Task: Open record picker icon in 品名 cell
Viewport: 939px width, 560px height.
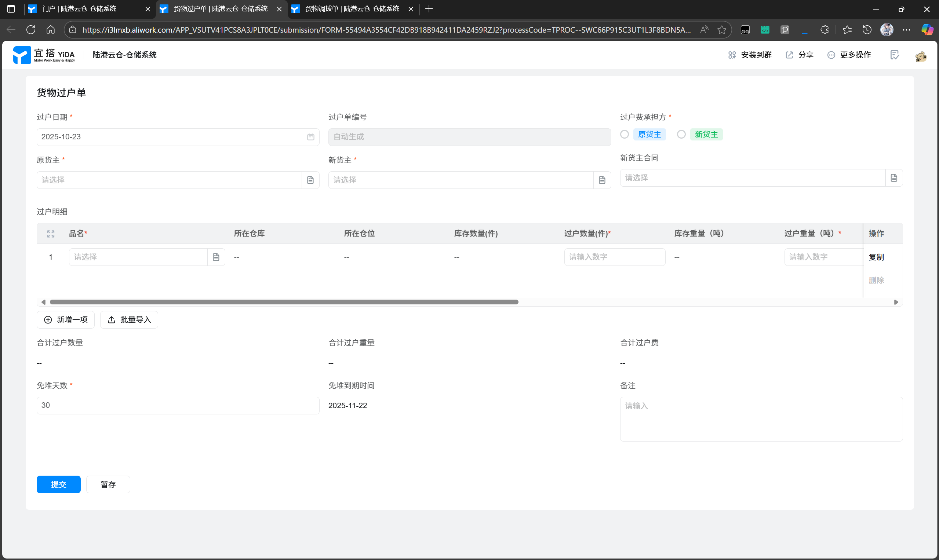Action: click(216, 257)
